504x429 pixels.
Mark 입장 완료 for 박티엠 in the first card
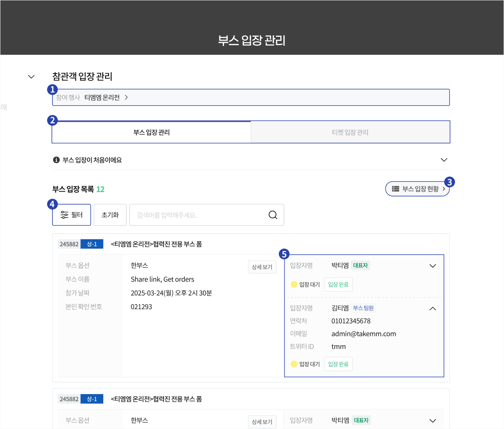click(x=338, y=285)
